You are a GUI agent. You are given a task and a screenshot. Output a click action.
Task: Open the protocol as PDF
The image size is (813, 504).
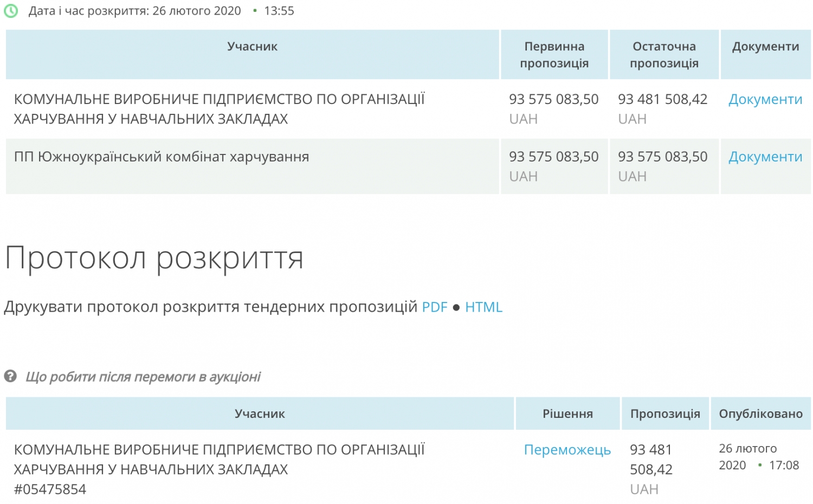click(x=434, y=307)
